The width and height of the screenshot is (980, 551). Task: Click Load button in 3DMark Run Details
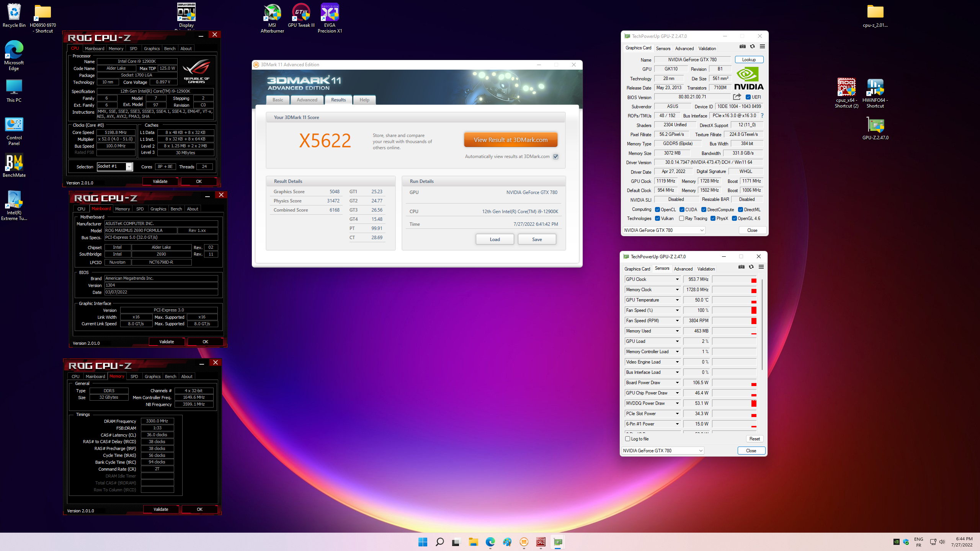pos(495,240)
